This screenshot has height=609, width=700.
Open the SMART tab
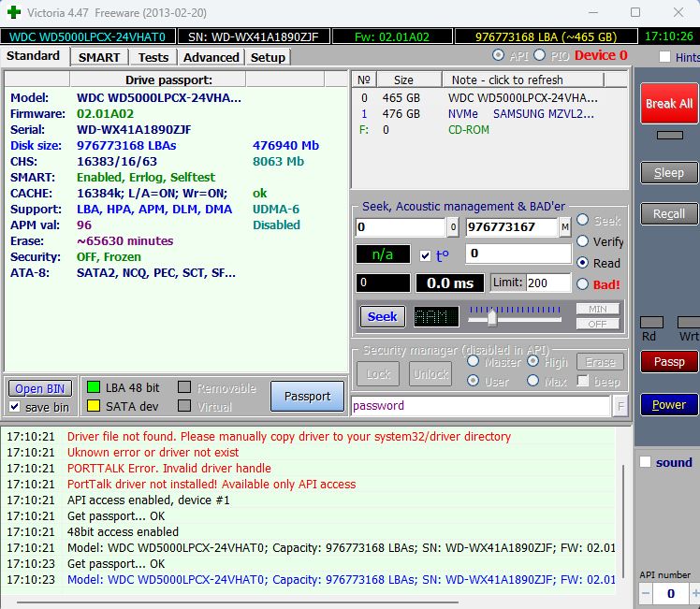tap(99, 58)
